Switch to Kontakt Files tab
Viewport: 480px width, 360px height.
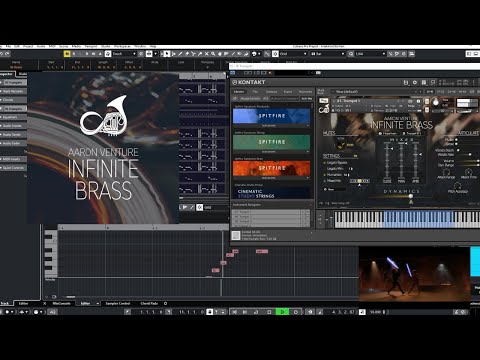tap(255, 91)
